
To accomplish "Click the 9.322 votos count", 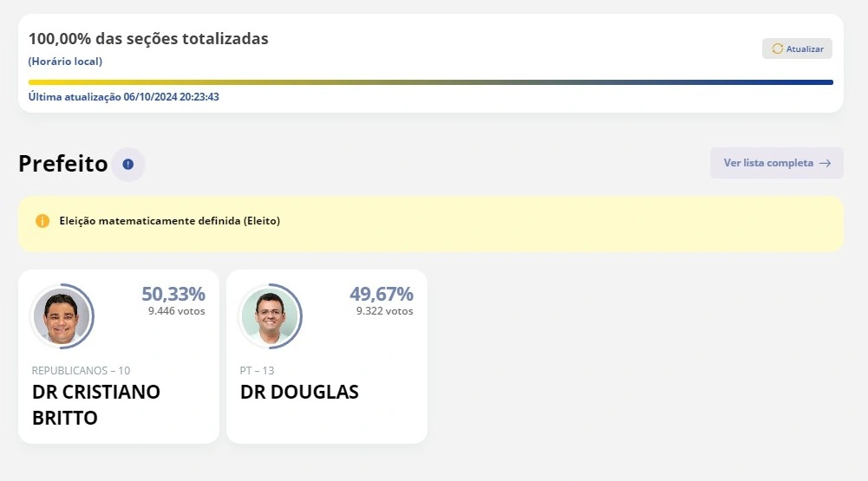I will 385,311.
